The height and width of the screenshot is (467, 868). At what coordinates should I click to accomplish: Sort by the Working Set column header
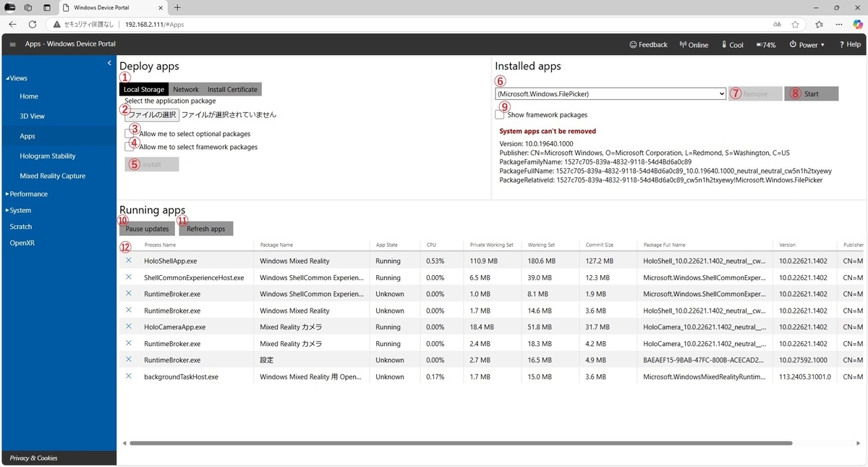(542, 245)
